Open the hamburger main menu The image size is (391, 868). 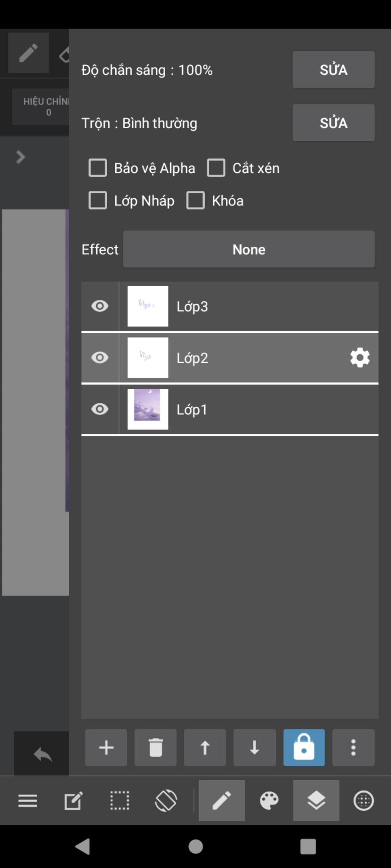[28, 800]
